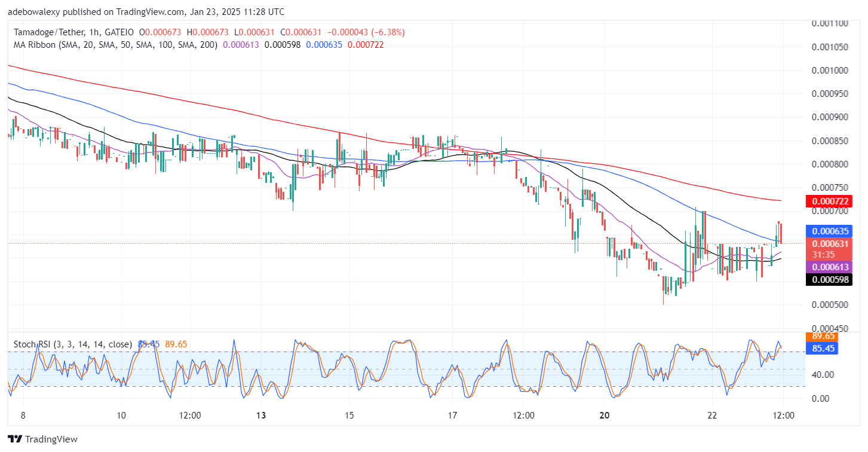
Task: Click the 40.00 Stoch RSI axis value
Action: (x=823, y=375)
